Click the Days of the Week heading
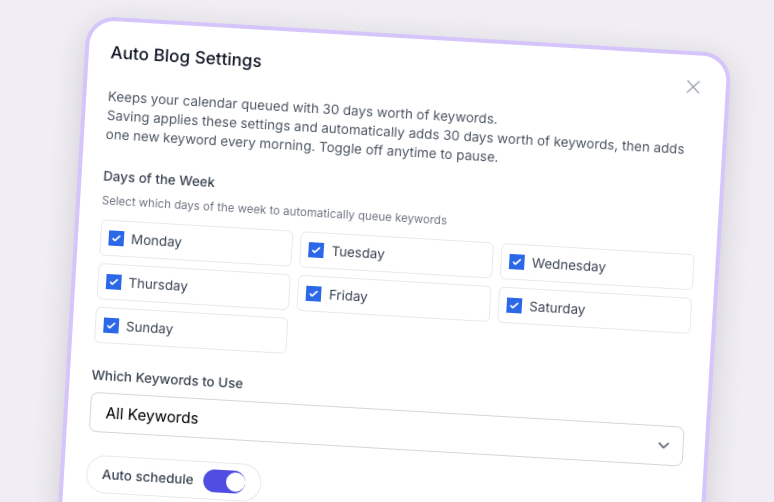The width and height of the screenshot is (774, 502). pyautogui.click(x=159, y=180)
